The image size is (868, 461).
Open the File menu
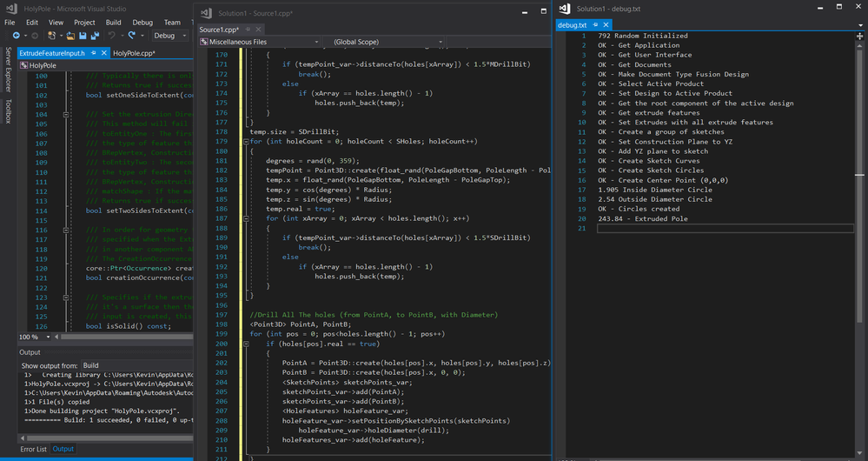coord(10,22)
